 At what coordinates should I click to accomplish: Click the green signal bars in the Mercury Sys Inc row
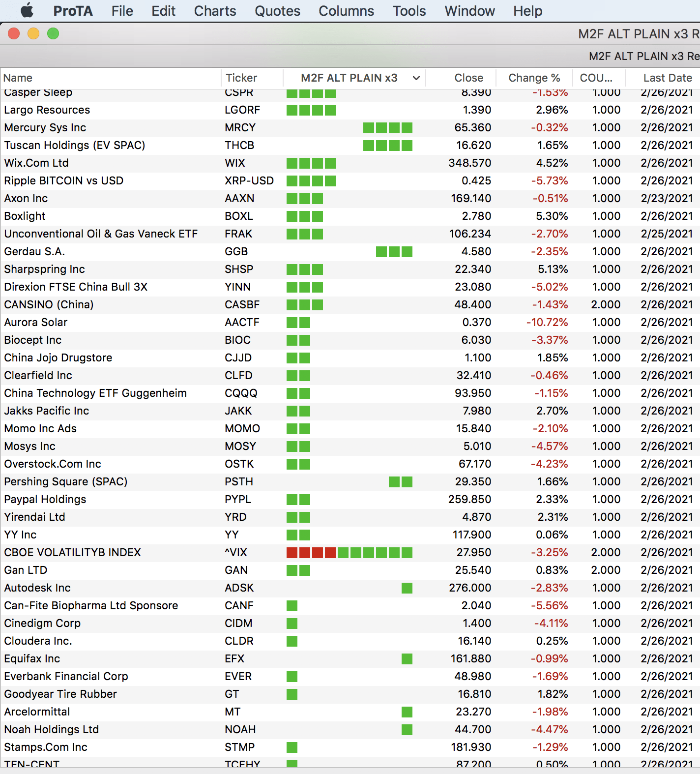(388, 128)
